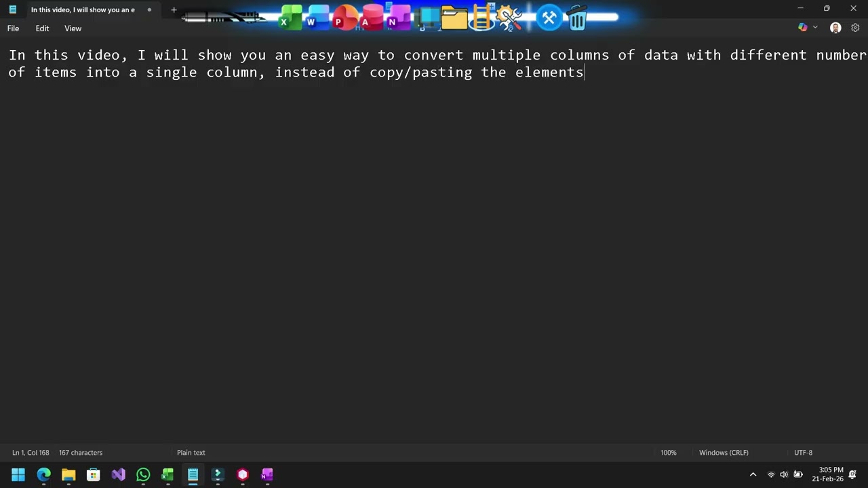Open the notification bell icon
Viewport: 868px width, 488px height.
pyautogui.click(x=853, y=474)
